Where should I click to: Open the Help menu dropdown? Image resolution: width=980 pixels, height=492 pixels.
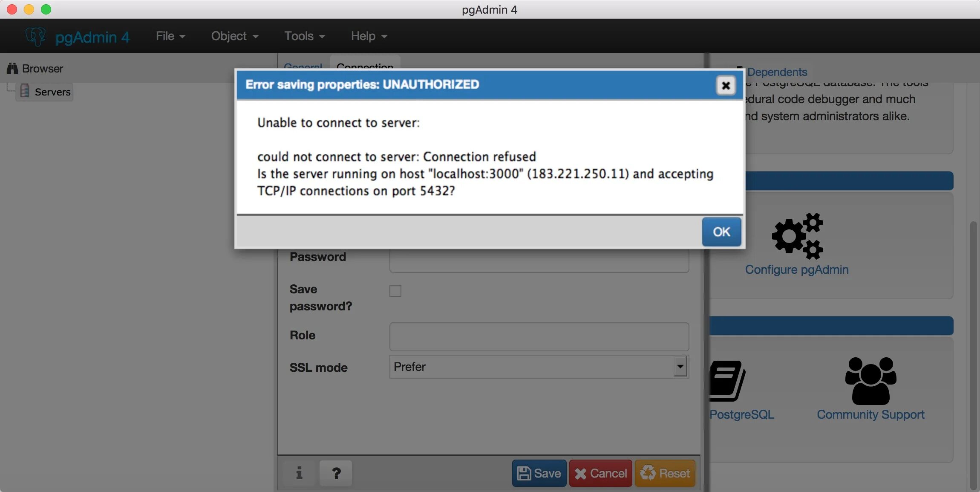point(369,36)
